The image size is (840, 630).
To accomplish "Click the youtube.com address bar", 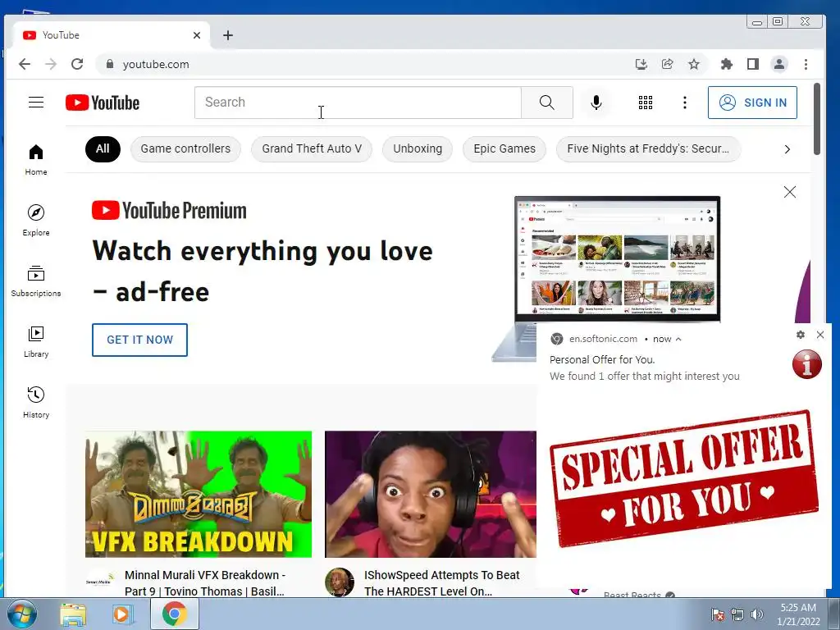I will click(364, 64).
